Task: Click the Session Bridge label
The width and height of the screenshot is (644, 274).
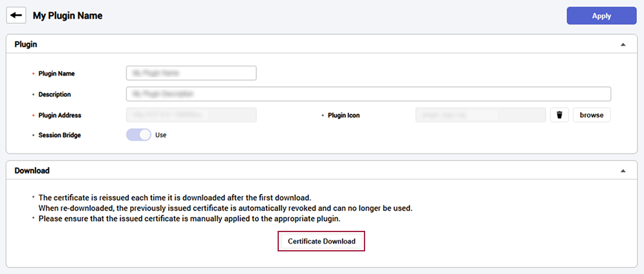Action: click(60, 135)
